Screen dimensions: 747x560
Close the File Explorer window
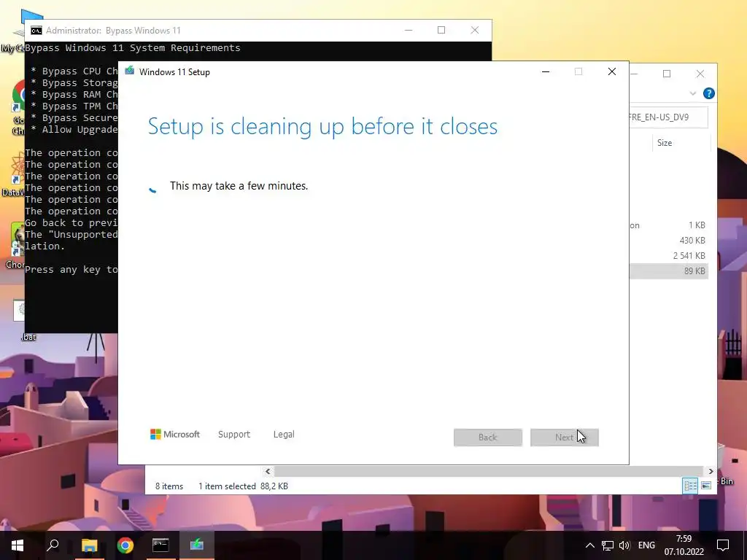[700, 74]
